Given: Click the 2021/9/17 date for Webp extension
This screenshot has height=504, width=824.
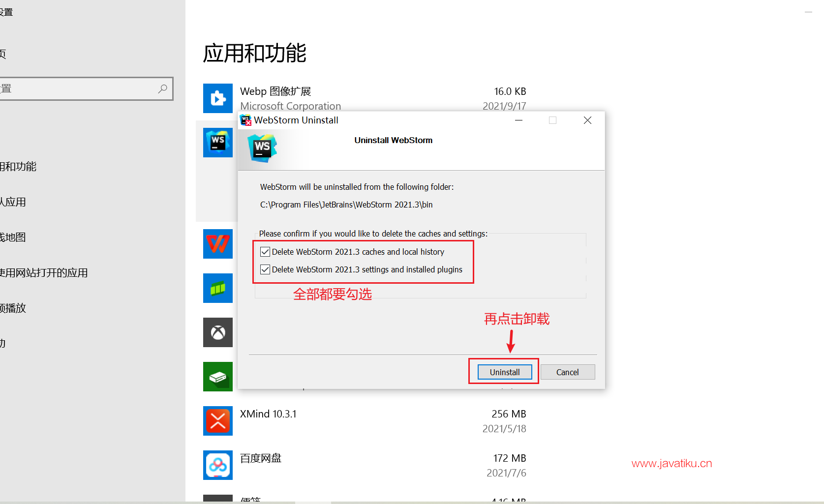Looking at the screenshot, I should [x=504, y=106].
